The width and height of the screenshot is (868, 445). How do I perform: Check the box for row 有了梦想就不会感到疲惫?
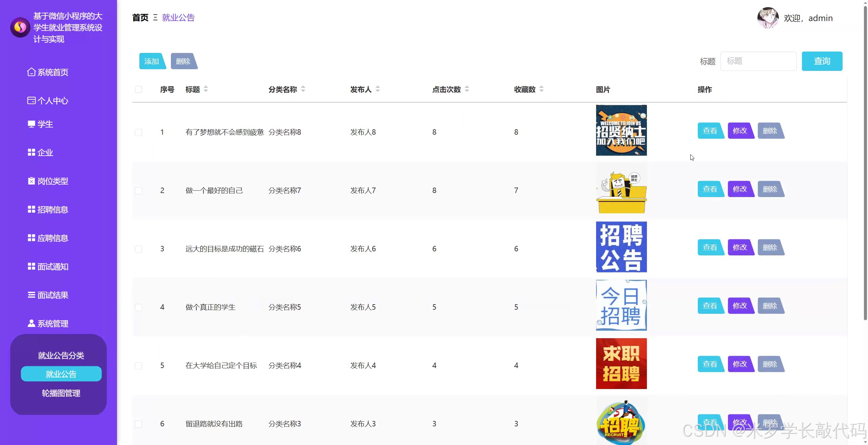point(138,132)
